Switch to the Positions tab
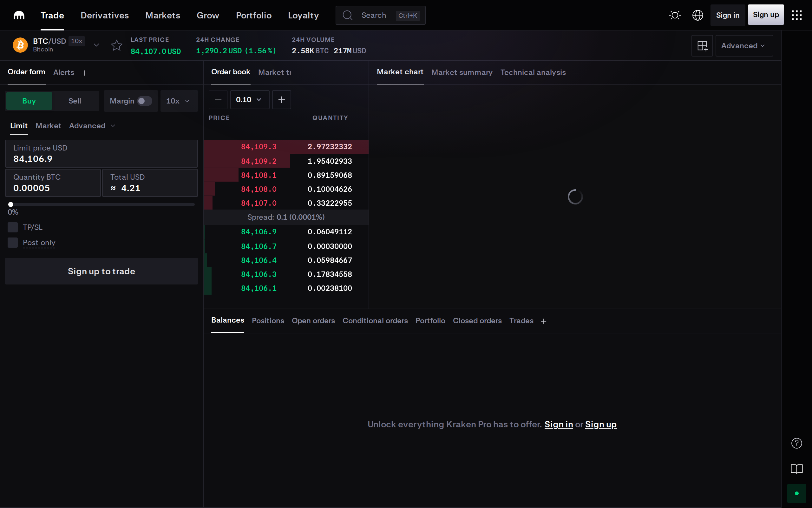This screenshot has height=508, width=812. pos(268,321)
